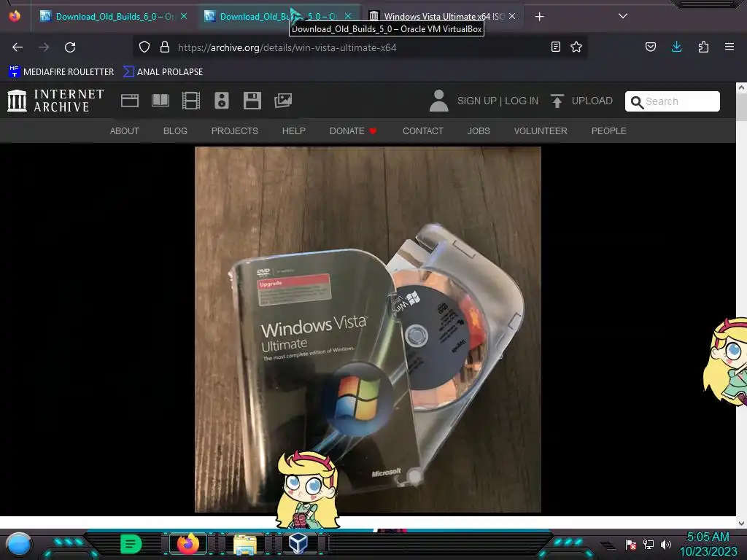Expand the list all tabs dropdown

[623, 16]
